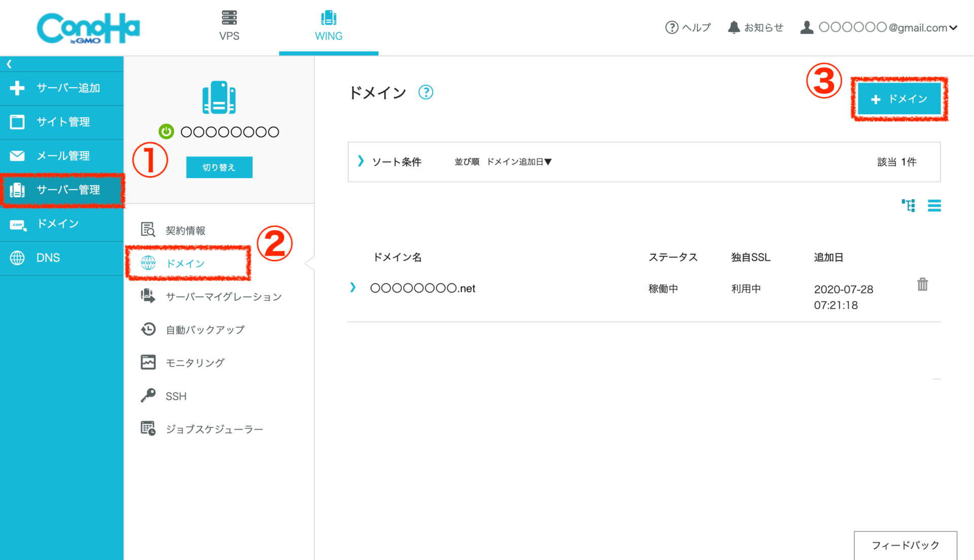Open お知らせ notifications bell
Image resolution: width=974 pixels, height=560 pixels.
(x=755, y=27)
